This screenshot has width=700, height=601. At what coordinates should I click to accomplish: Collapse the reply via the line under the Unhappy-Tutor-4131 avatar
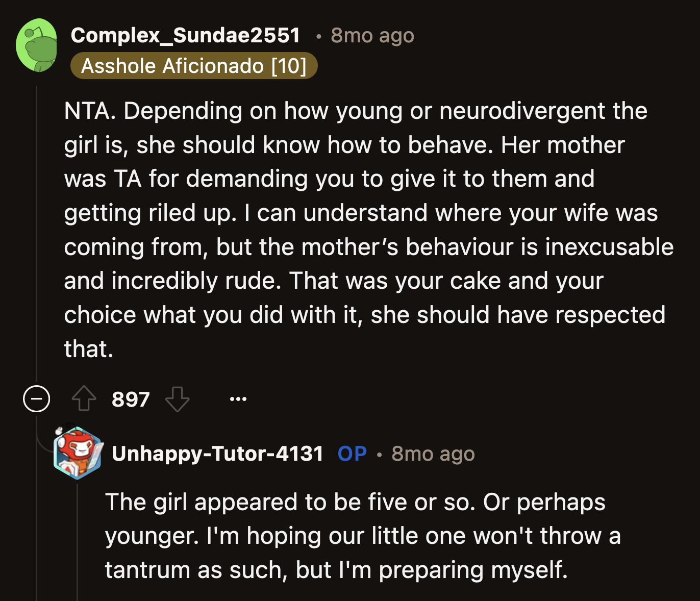[x=78, y=541]
